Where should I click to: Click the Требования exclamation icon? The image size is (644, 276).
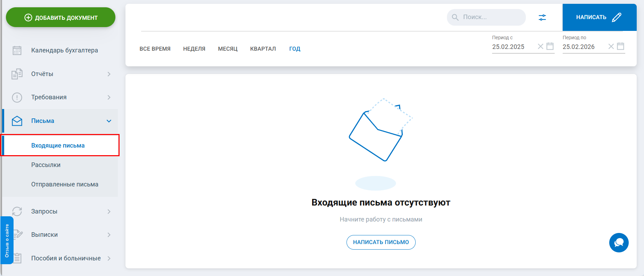17,97
